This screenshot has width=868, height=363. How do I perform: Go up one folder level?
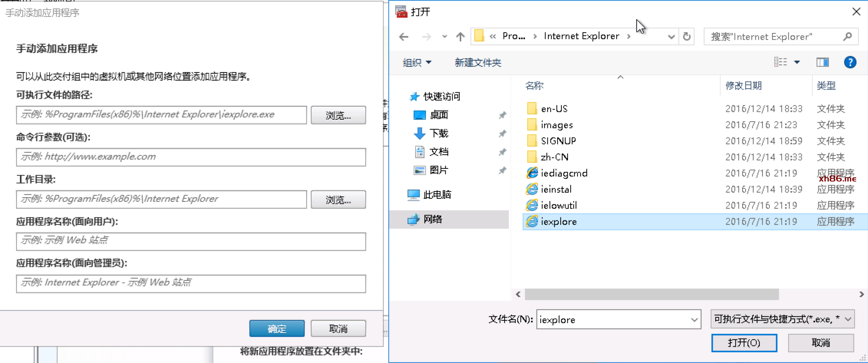tap(460, 37)
